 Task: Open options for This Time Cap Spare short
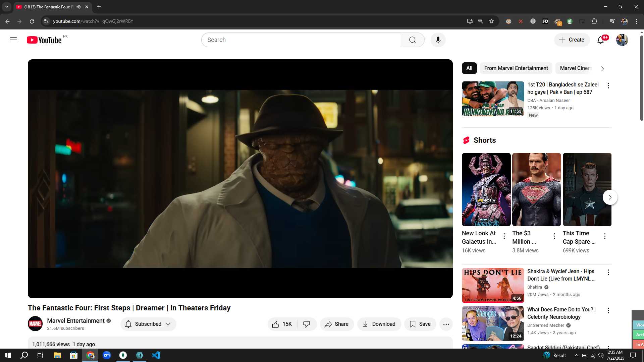tap(605, 236)
